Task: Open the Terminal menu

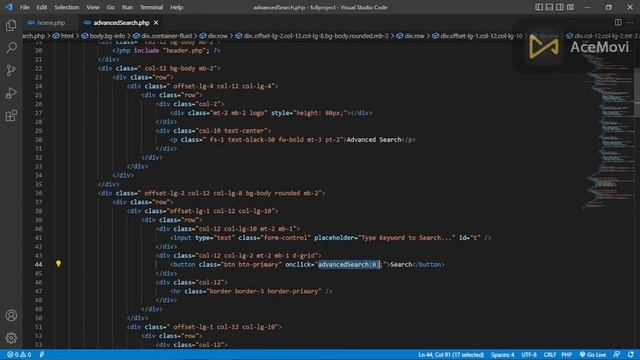Action: (x=151, y=7)
